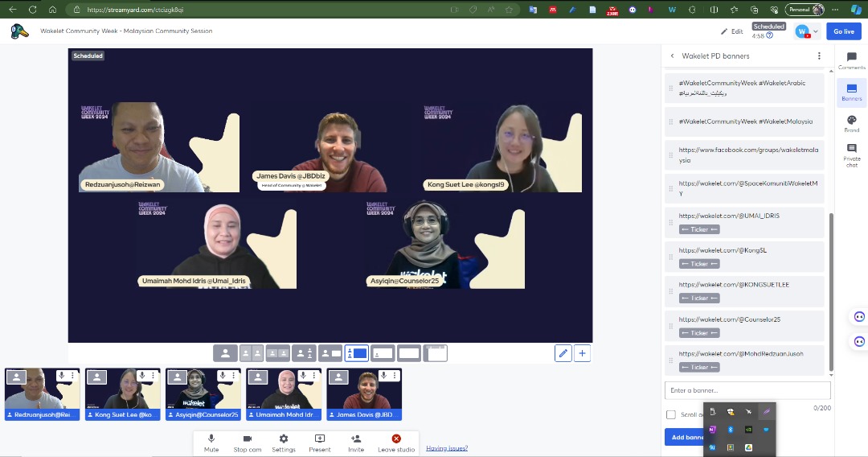
Task: Open studio Settings gear
Action: (x=284, y=443)
